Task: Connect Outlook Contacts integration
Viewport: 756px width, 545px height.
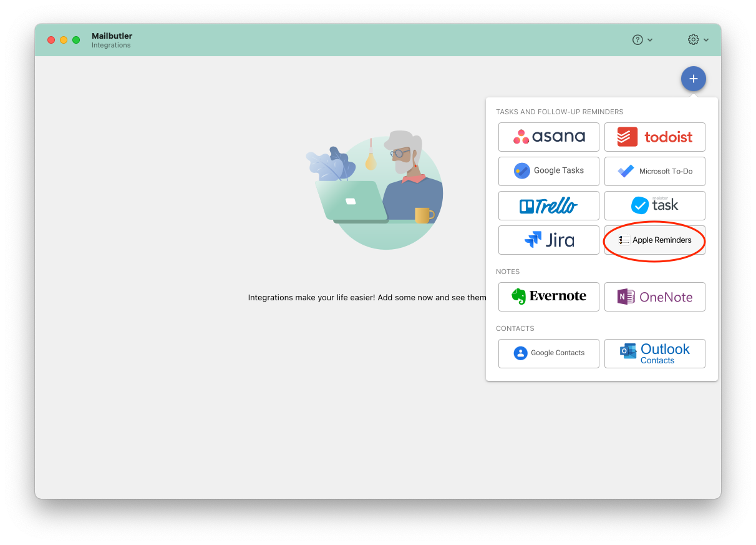Action: click(x=655, y=353)
